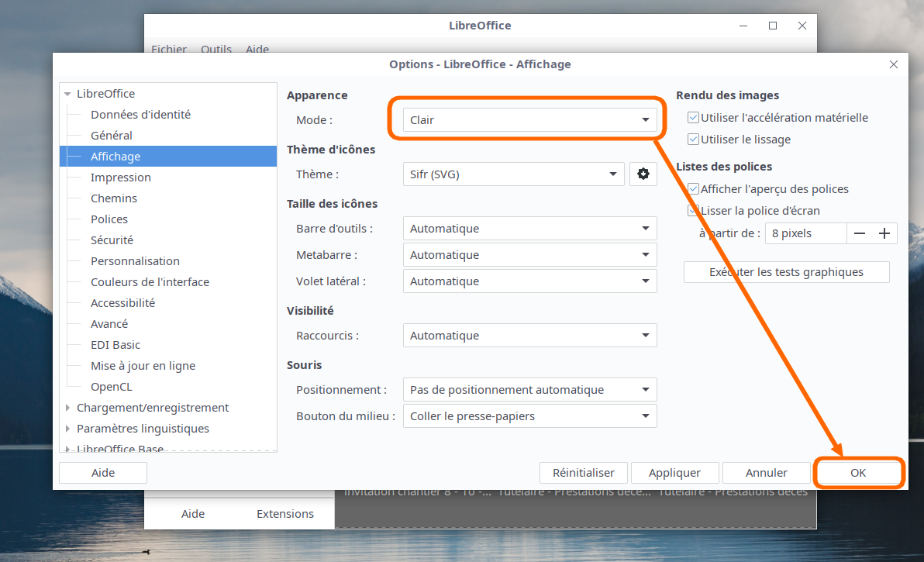
Task: Select Sécurité in the options tree
Action: [x=112, y=240]
